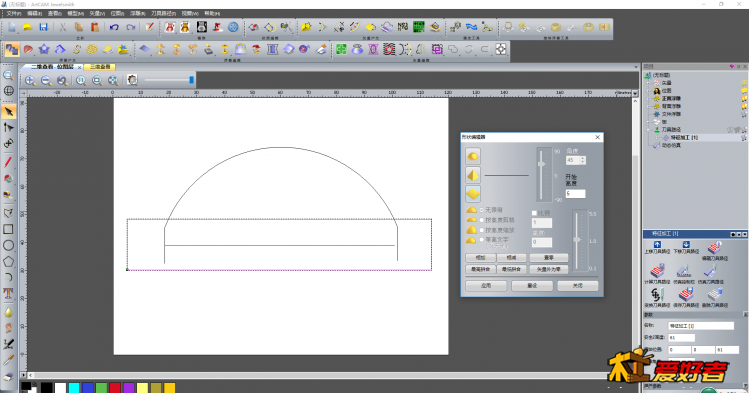Click the calculate toolpath icon
Viewport: 749px width, 393px height.
(657, 271)
